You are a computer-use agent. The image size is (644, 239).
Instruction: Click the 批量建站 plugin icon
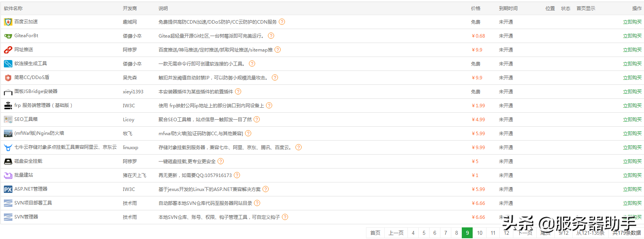[8, 175]
